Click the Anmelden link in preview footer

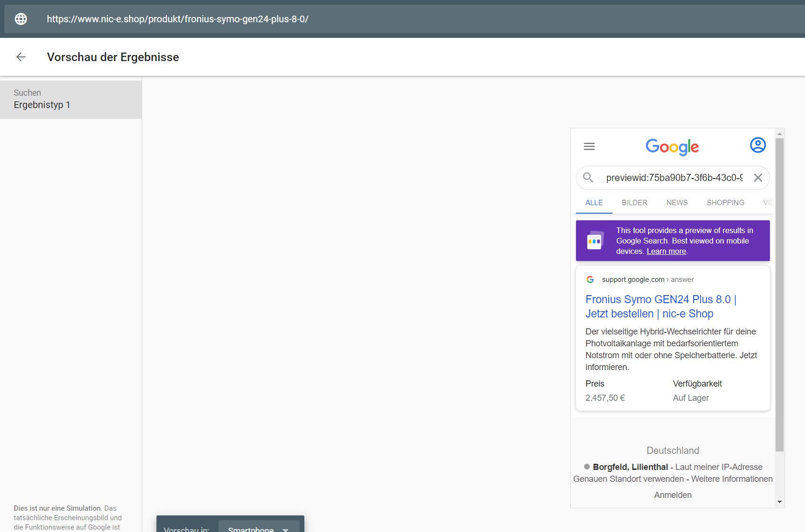click(673, 495)
